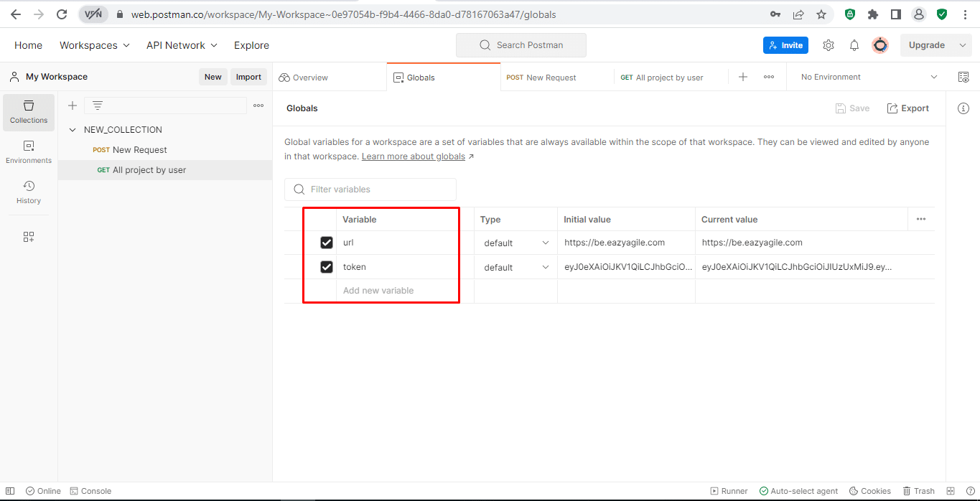Click the Export button
The width and height of the screenshot is (980, 501).
908,108
